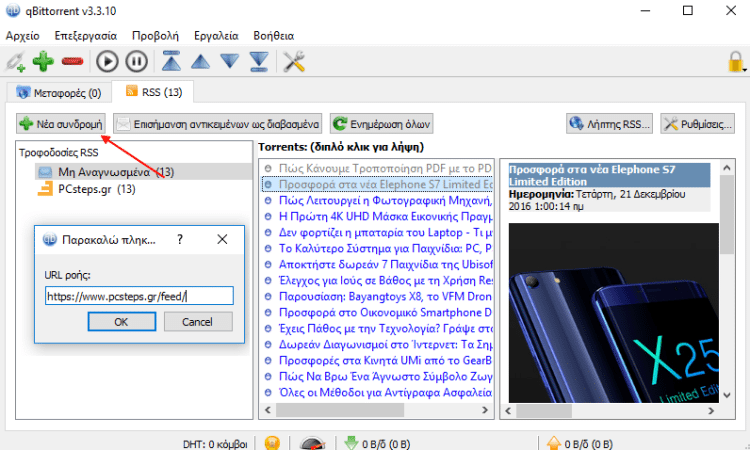
Task: Click the red minus delete torrent icon
Action: click(x=72, y=62)
